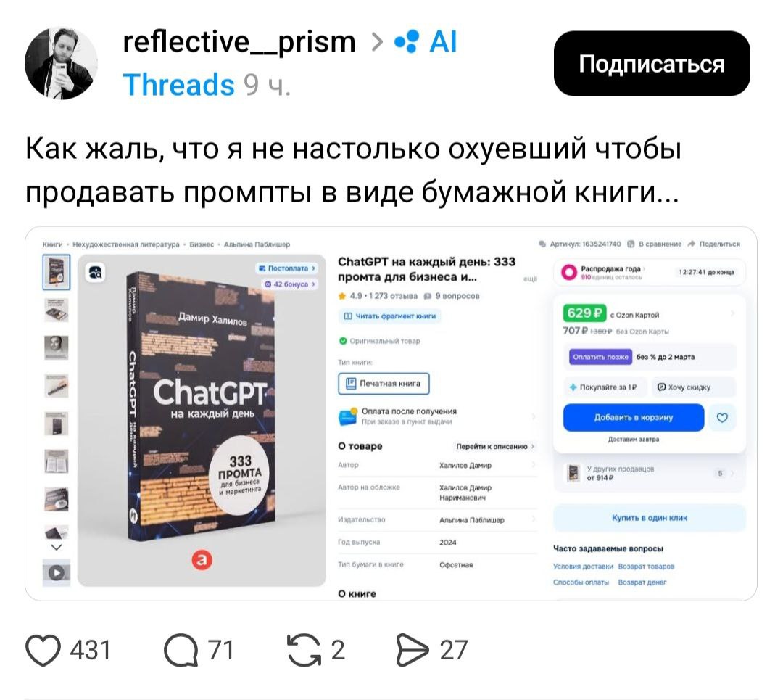Select the first book cover thumbnail
The image size is (783, 700).
click(57, 272)
